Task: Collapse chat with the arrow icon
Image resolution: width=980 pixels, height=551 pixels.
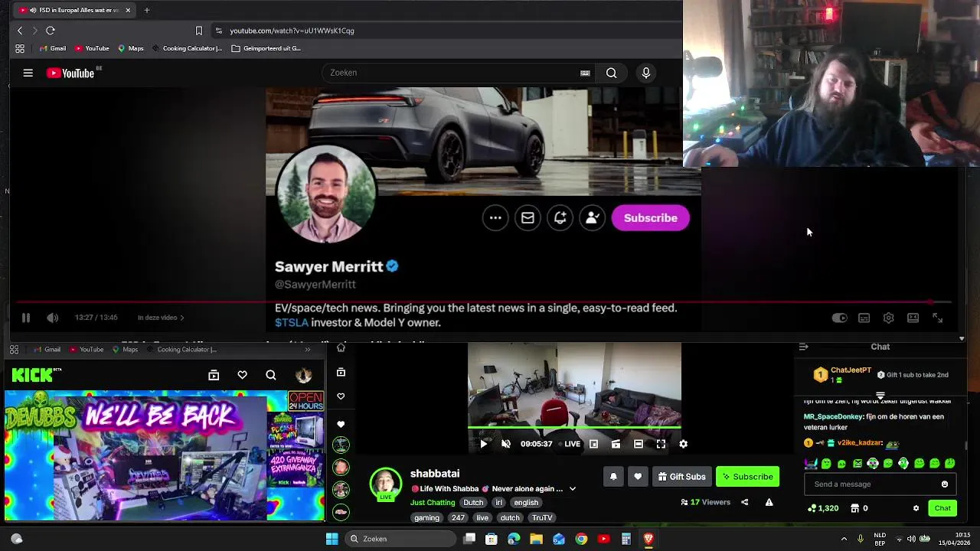Action: click(803, 347)
